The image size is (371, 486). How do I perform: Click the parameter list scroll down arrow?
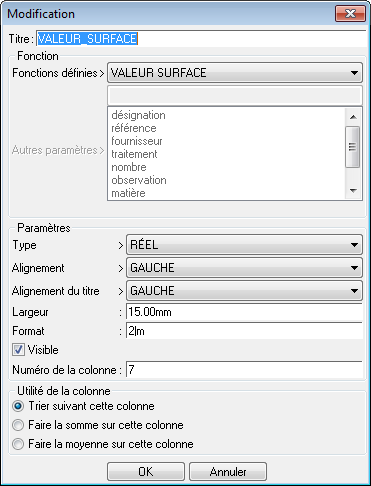pos(353,191)
